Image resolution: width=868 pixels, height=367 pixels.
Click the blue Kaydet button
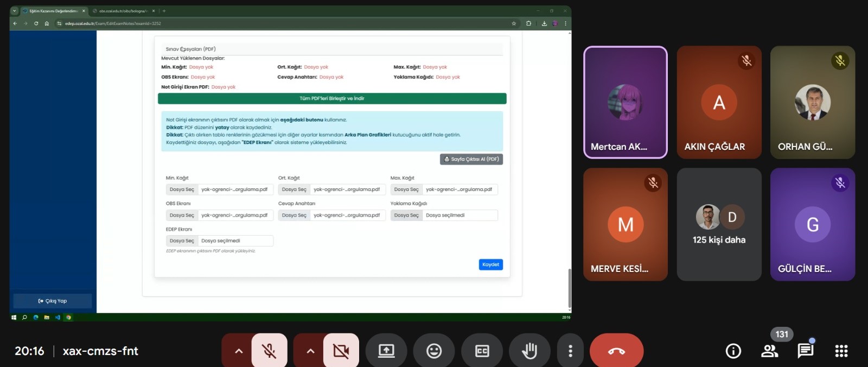coord(490,264)
